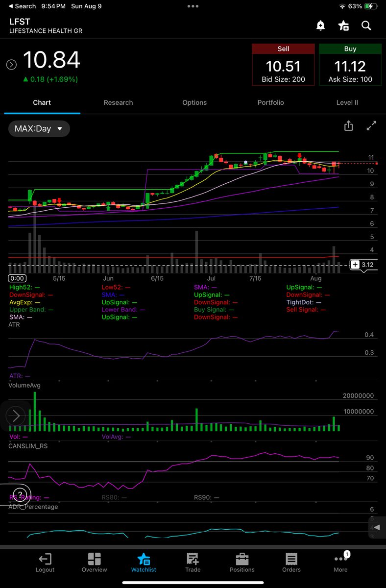Tap the share chart icon
This screenshot has height=588, width=386.
point(348,126)
